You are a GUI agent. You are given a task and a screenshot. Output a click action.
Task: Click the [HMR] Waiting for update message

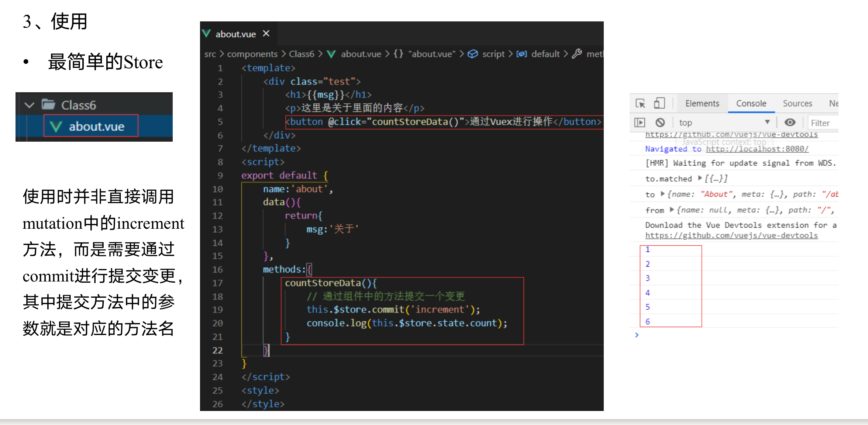point(741,163)
